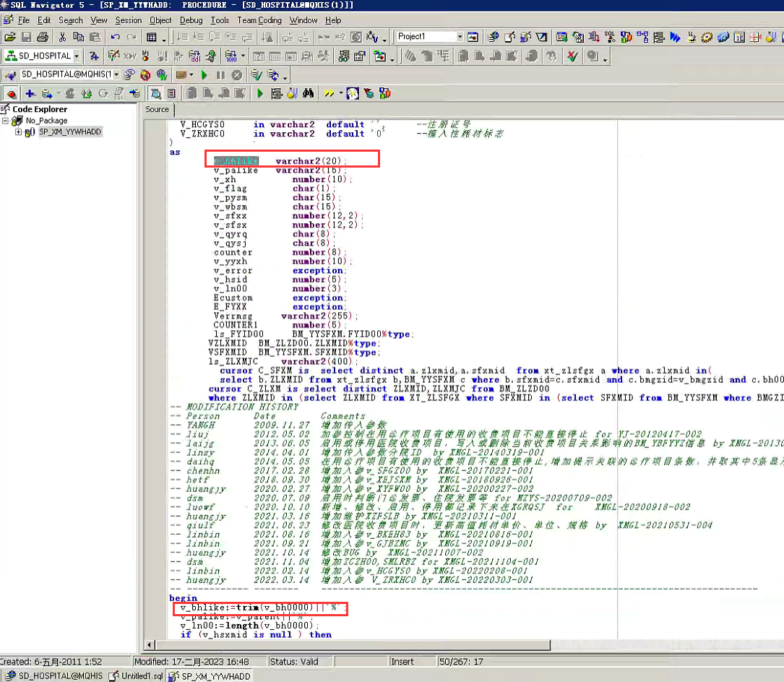Toggle the red breakpoint record button
The image size is (784, 682).
(x=11, y=93)
